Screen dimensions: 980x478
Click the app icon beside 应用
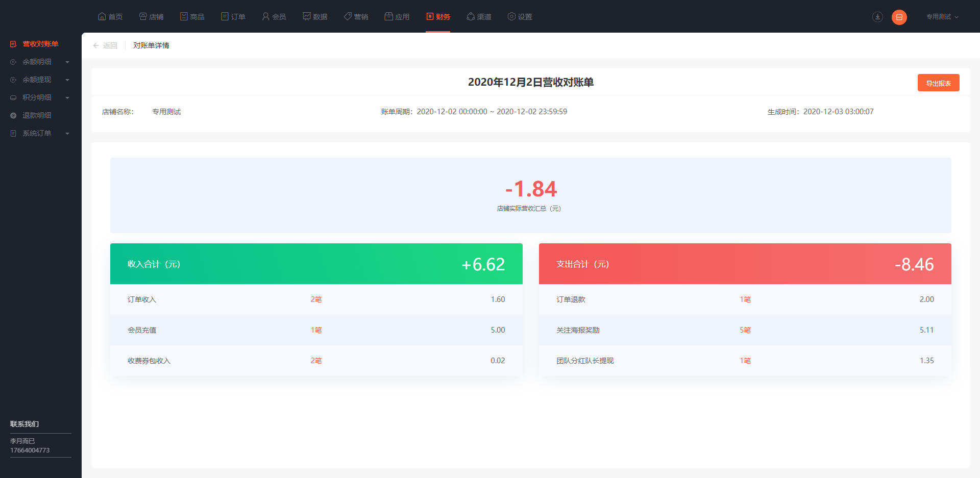(x=388, y=16)
